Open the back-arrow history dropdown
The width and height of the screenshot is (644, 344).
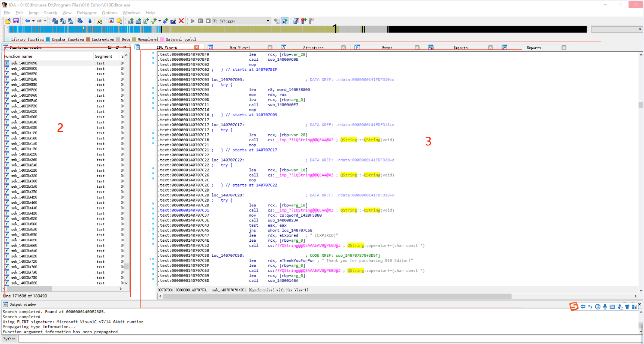pyautogui.click(x=33, y=21)
